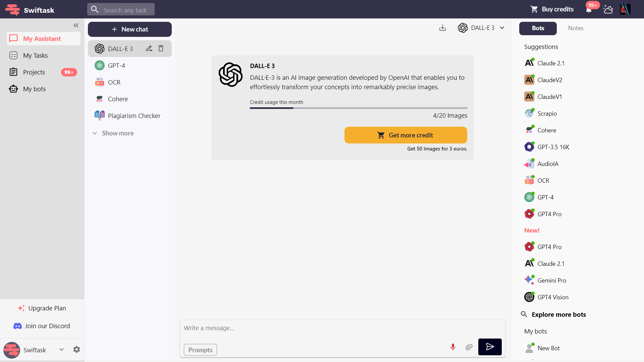The image size is (644, 362).
Task: Click the credit usage progress bar
Action: pyautogui.click(x=358, y=108)
